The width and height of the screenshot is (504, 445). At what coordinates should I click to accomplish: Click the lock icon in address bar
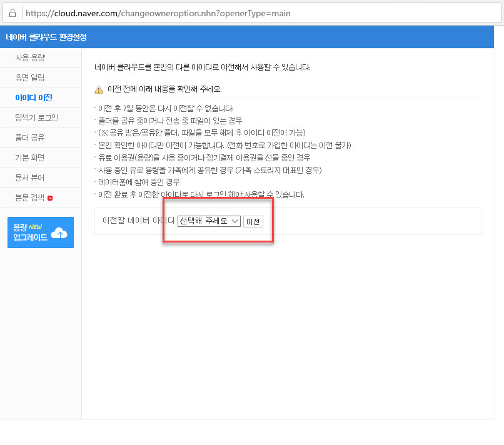[13, 13]
